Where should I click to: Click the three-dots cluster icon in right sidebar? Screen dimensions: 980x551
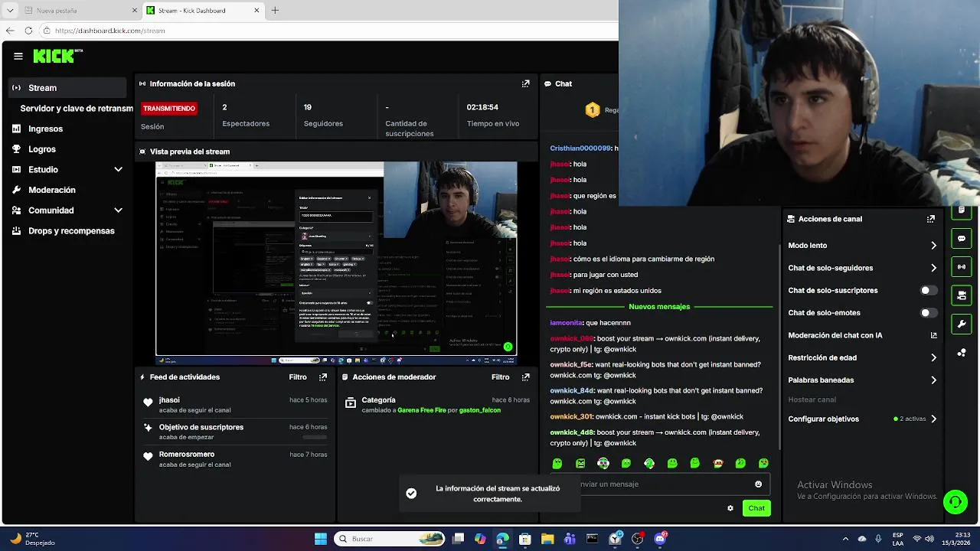coord(962,353)
